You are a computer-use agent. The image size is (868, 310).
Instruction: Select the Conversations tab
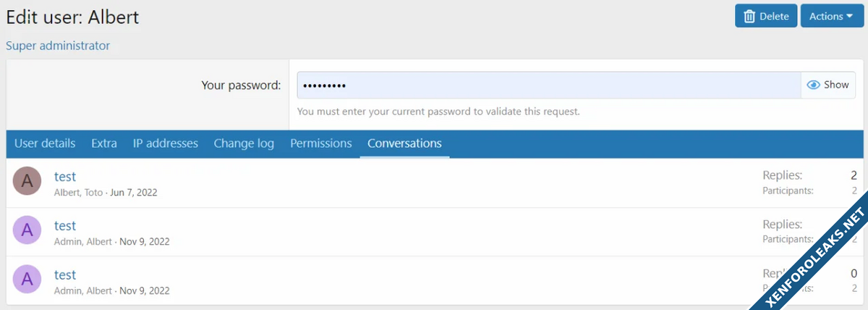(404, 143)
